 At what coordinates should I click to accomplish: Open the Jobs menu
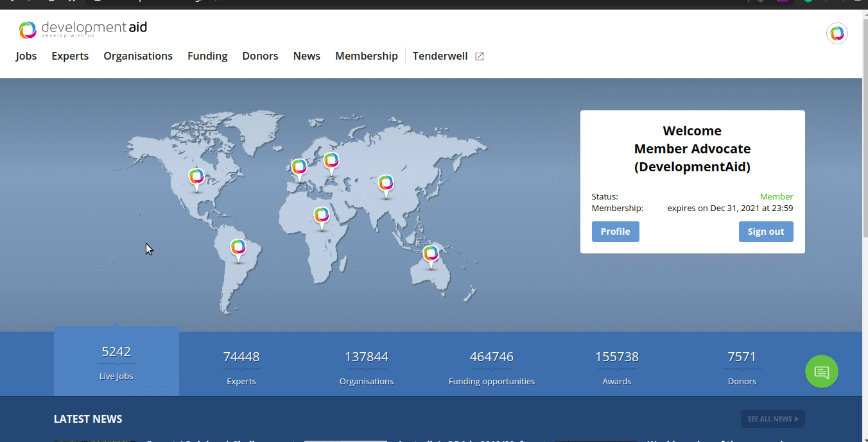pos(26,56)
